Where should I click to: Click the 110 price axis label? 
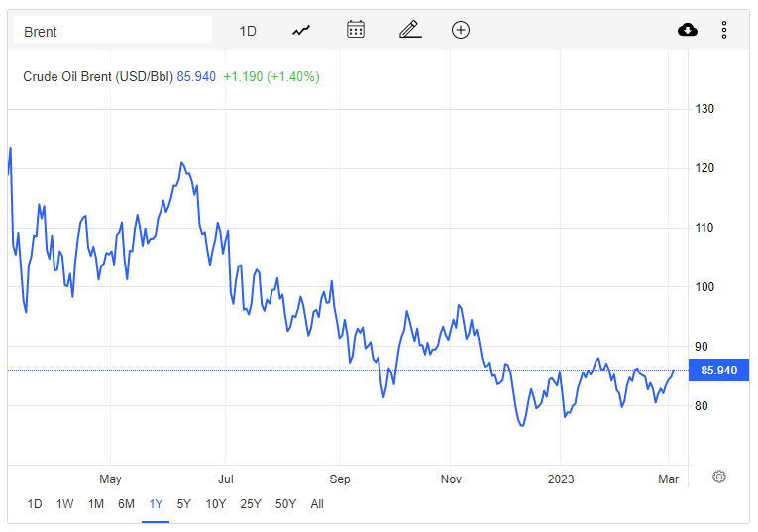tap(704, 228)
